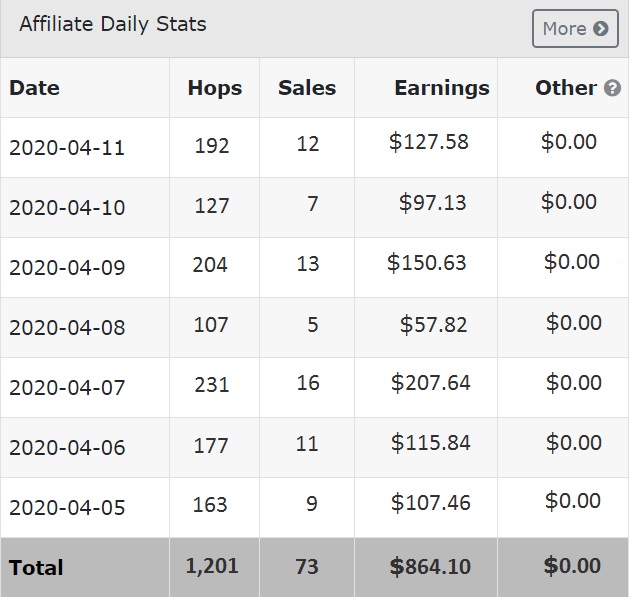The width and height of the screenshot is (629, 597).
Task: Click the Total row label
Action: pos(36,568)
